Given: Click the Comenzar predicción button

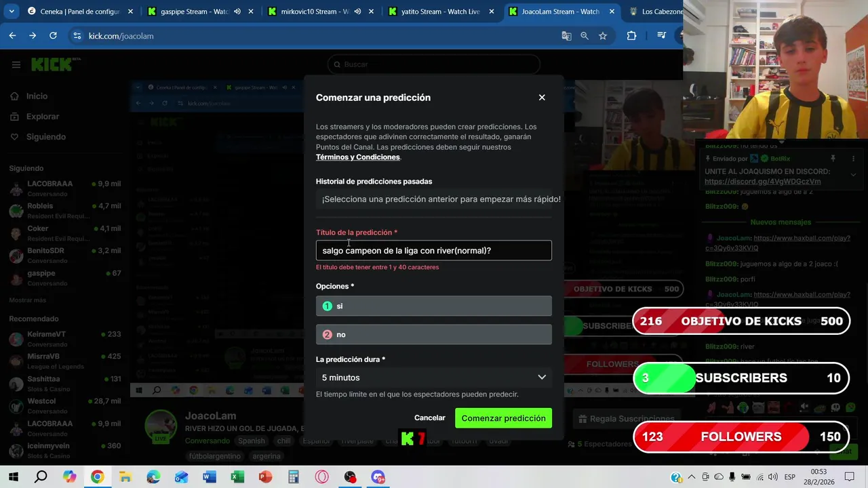Looking at the screenshot, I should (503, 418).
